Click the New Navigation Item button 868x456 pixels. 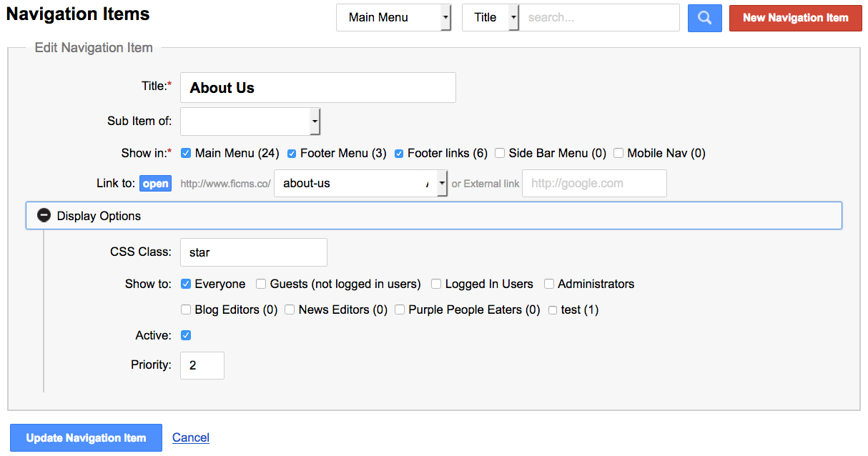click(795, 18)
